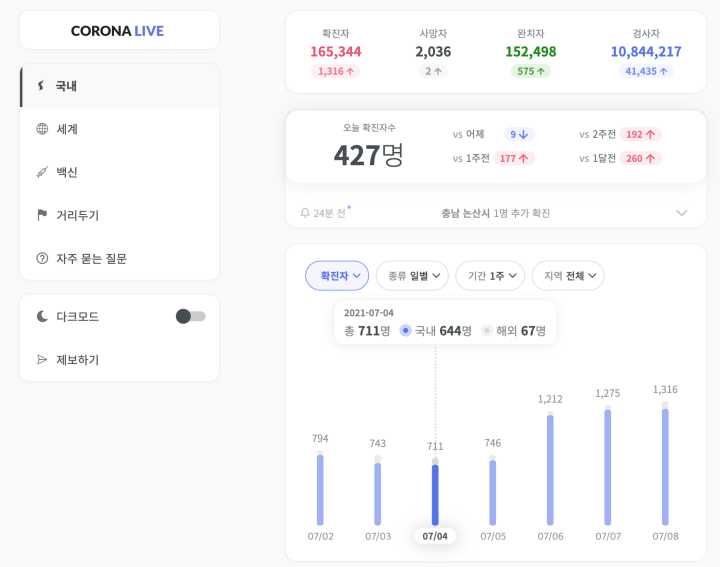Open the 기간 1주 dropdown
The image size is (720, 567).
coord(490,275)
